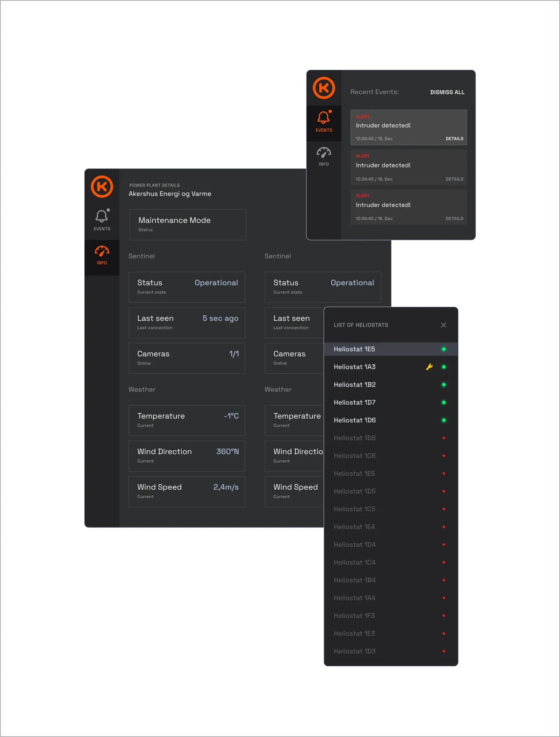The image size is (560, 737).
Task: Click the K logo in the Power Plant Details panel
Action: tap(102, 186)
